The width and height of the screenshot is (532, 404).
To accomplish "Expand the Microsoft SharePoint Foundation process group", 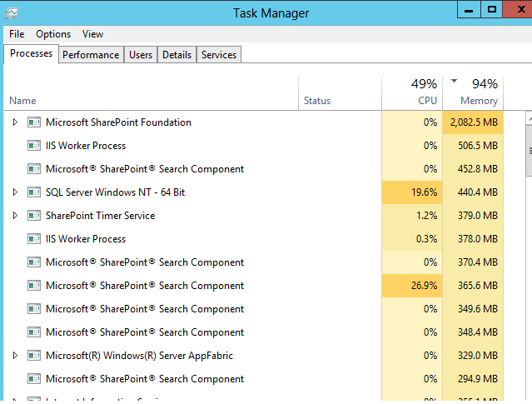I will coord(14,122).
